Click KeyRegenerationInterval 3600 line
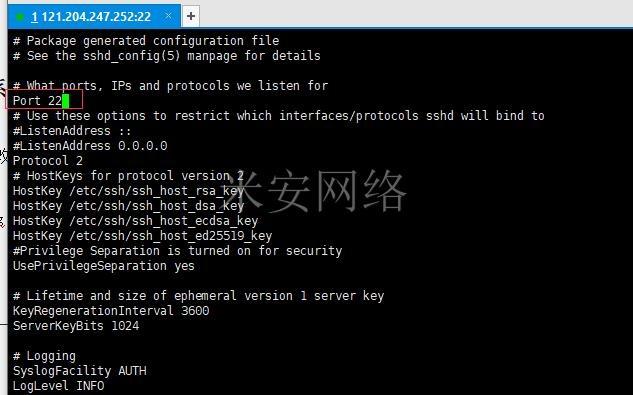The image size is (633, 395). (111, 311)
